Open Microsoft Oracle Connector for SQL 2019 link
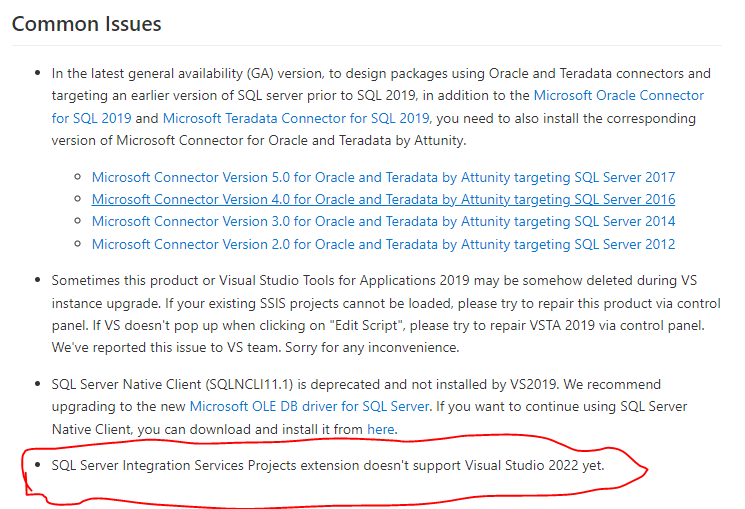 tap(619, 96)
